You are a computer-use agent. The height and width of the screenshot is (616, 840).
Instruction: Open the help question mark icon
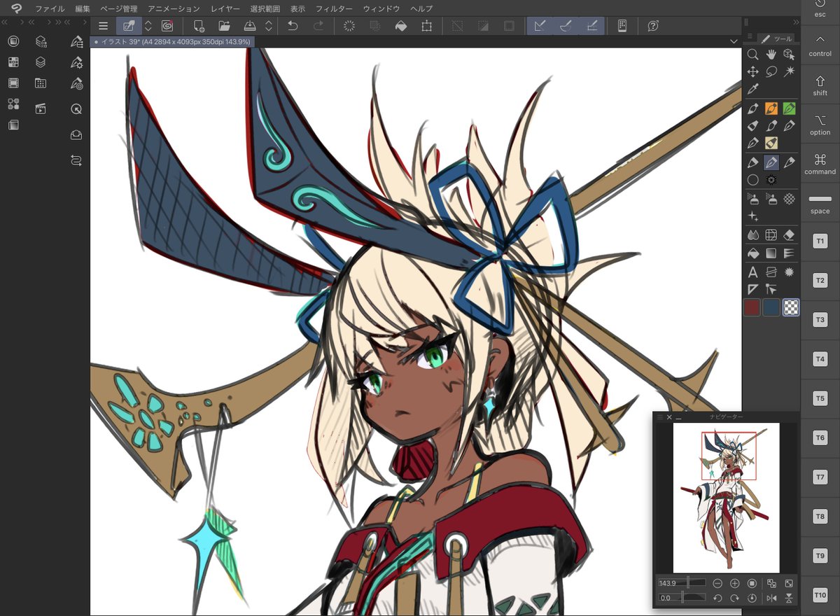tap(653, 26)
